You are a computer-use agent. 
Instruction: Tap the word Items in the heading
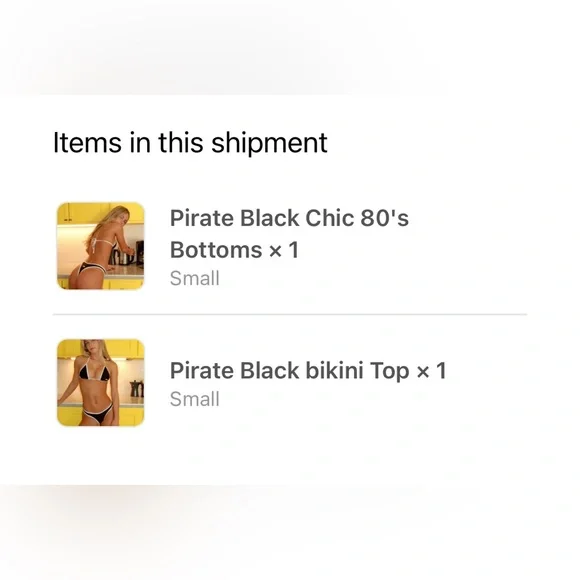(x=87, y=143)
